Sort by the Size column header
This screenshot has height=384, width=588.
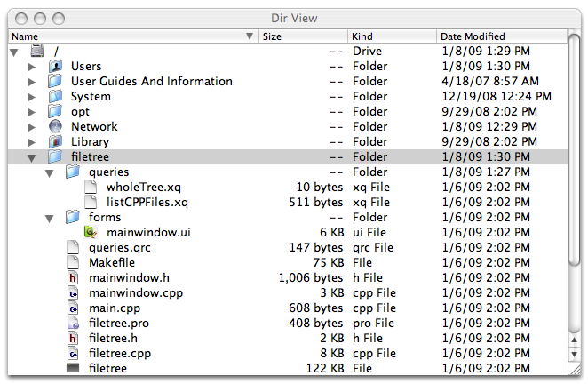(x=302, y=36)
